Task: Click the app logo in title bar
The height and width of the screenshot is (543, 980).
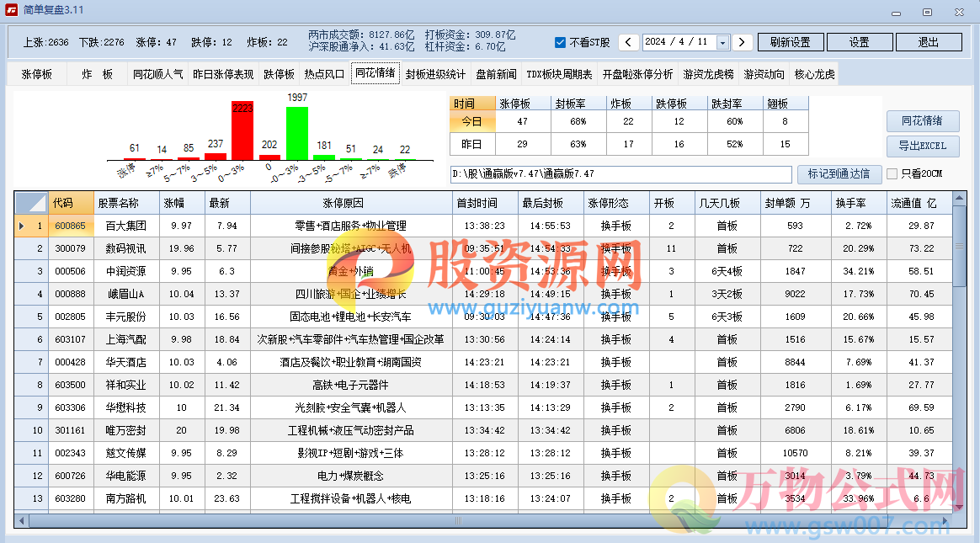Action: click(11, 10)
